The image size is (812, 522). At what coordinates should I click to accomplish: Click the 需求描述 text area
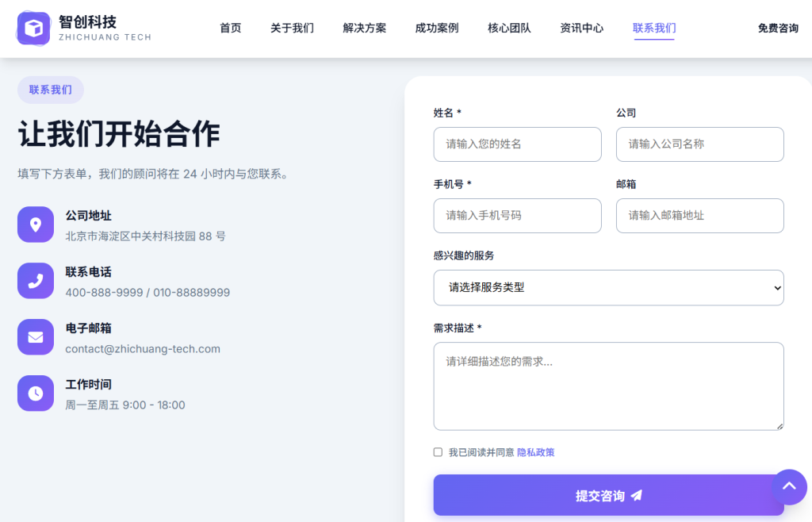[x=608, y=386]
